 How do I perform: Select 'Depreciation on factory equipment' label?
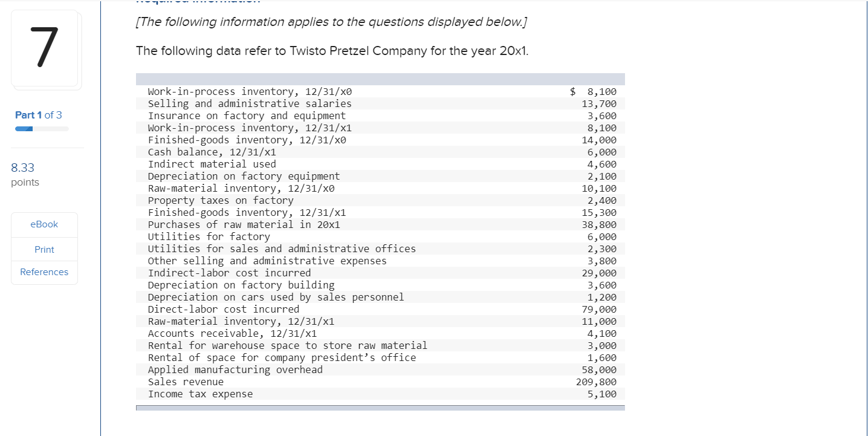pos(244,176)
